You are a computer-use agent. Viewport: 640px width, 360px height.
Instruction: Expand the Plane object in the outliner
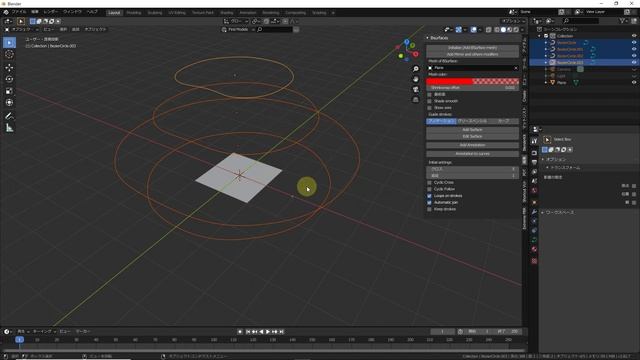[546, 82]
